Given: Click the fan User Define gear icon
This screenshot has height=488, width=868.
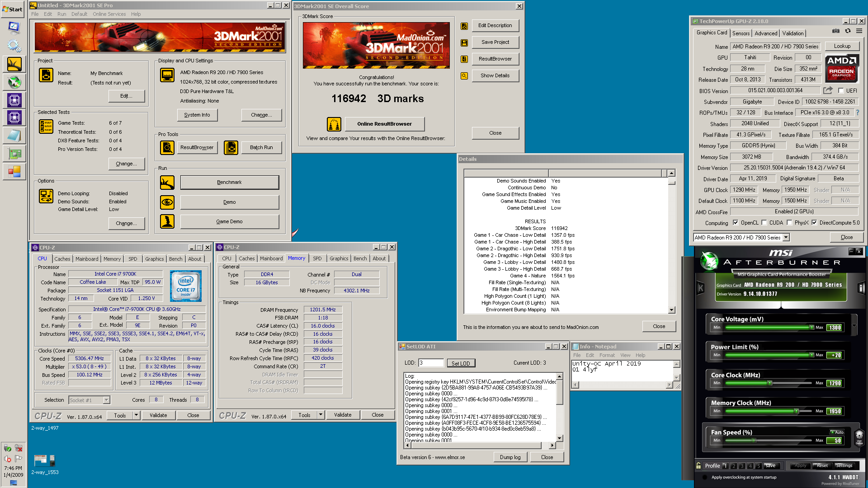Looking at the screenshot, I should [x=859, y=437].
